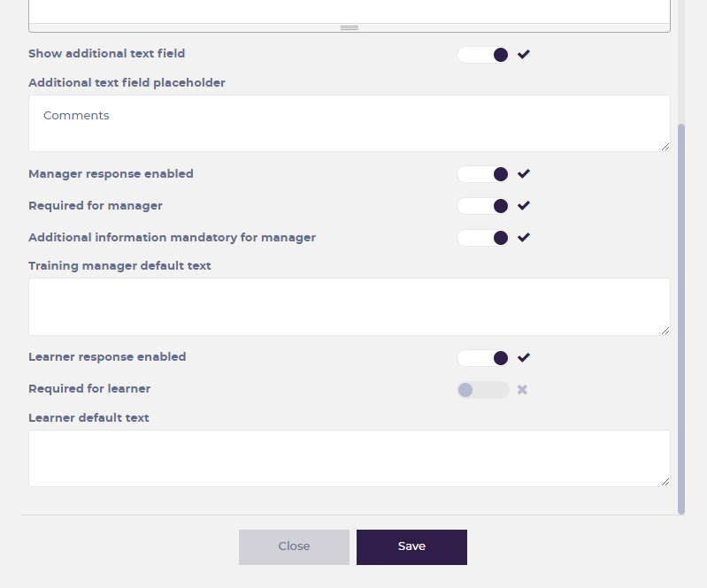Image resolution: width=707 pixels, height=588 pixels.
Task: Click the checkmark icon beside Show additional text field
Action: 524,54
